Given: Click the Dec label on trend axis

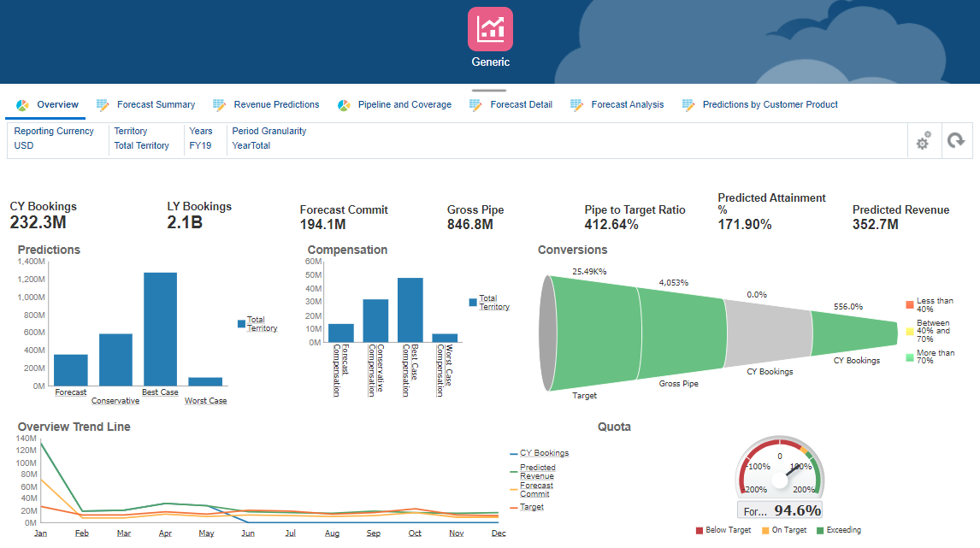Looking at the screenshot, I should click(x=499, y=533).
